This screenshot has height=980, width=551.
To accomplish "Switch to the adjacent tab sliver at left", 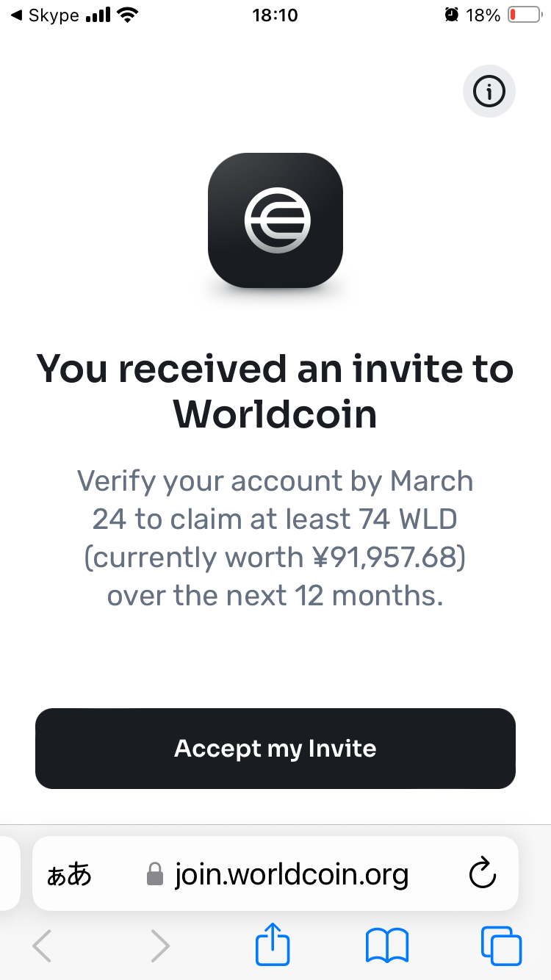I will click(x=10, y=874).
